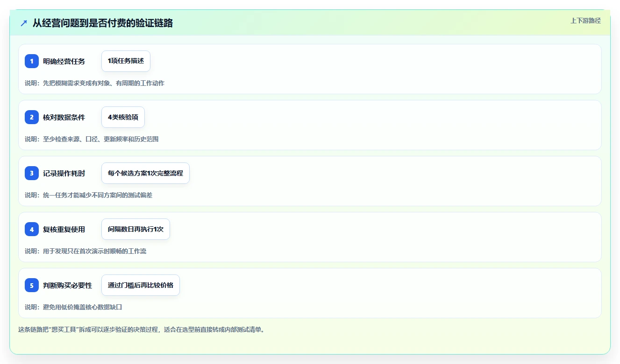
Task: Click the note about 来源、口径、更新频率和历史范围
Action: tap(101, 139)
